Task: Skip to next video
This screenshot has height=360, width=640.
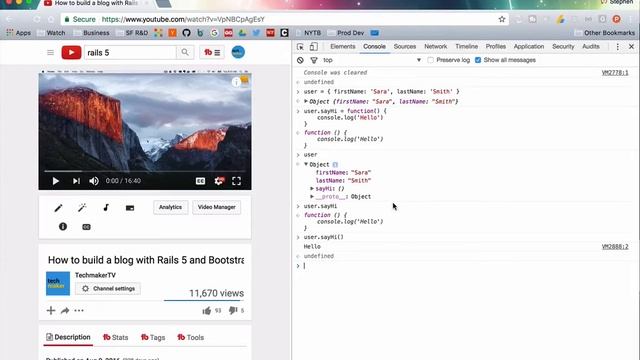Action: 76,181
